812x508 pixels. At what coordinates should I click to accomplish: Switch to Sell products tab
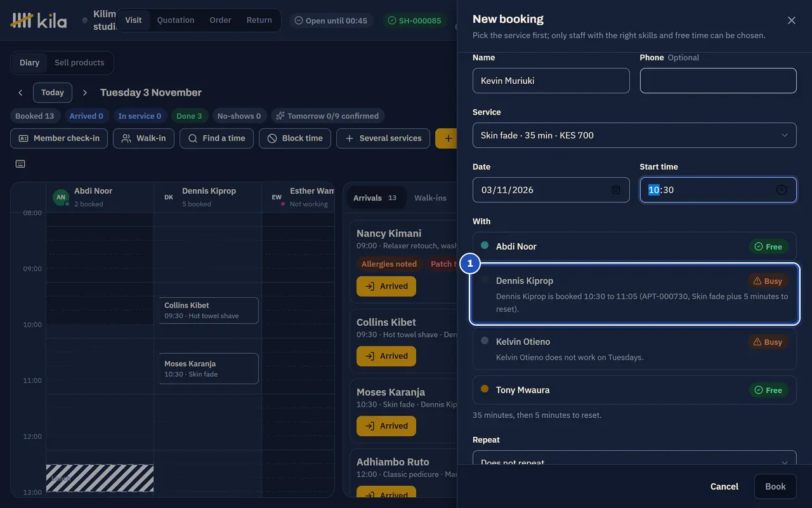79,63
